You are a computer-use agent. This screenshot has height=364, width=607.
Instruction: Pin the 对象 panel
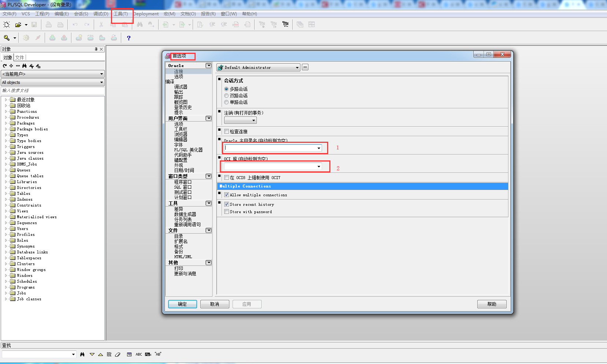pyautogui.click(x=96, y=49)
